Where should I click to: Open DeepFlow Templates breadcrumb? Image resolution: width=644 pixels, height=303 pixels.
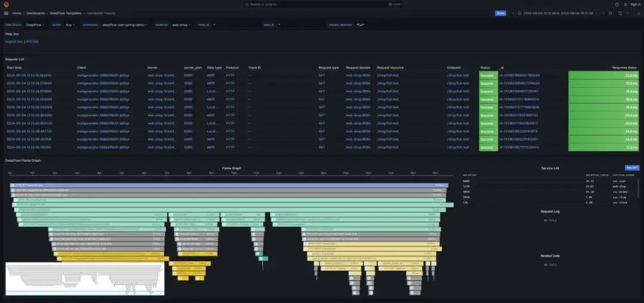coord(66,13)
